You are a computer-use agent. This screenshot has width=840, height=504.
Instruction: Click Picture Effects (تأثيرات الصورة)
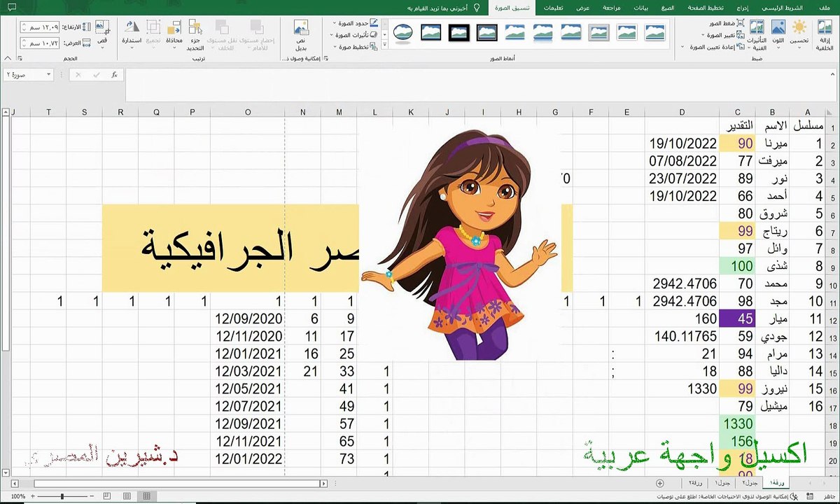coord(355,35)
